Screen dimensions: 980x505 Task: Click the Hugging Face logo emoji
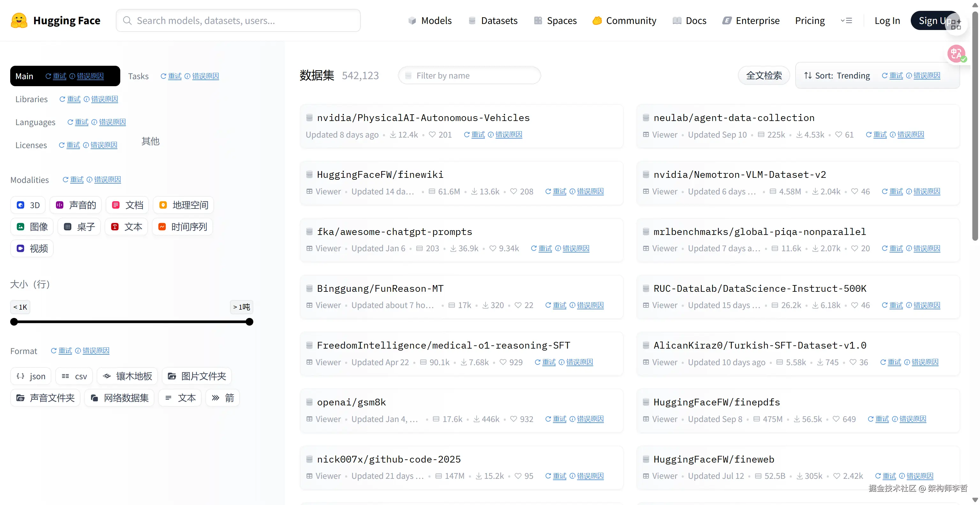pos(19,20)
